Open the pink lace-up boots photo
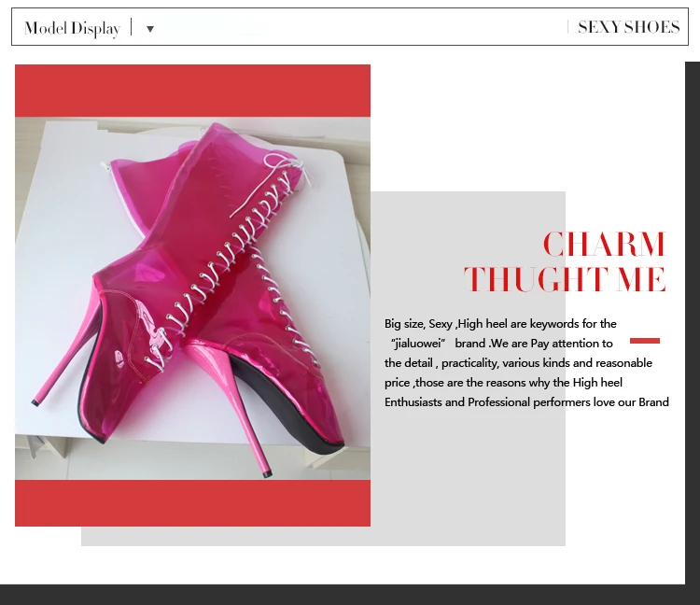The width and height of the screenshot is (700, 605). (192, 298)
